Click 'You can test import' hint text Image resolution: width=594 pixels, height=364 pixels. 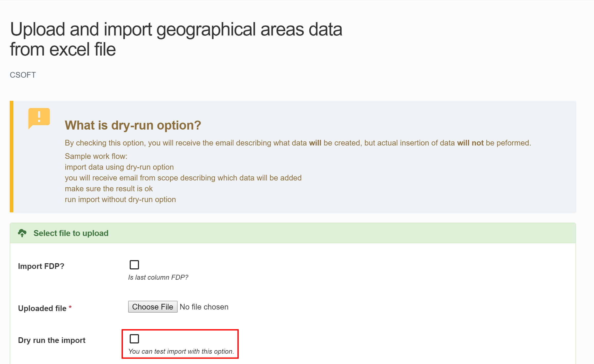[x=181, y=351]
